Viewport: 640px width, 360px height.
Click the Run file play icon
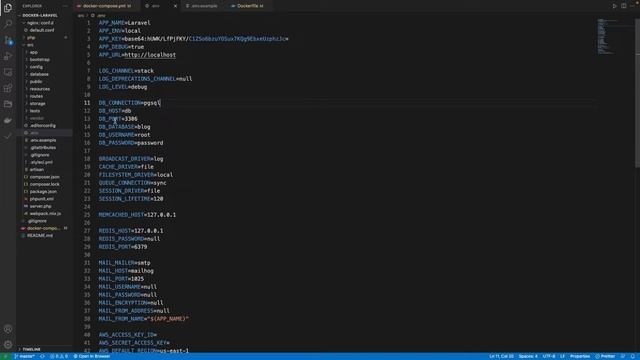[x=614, y=6]
